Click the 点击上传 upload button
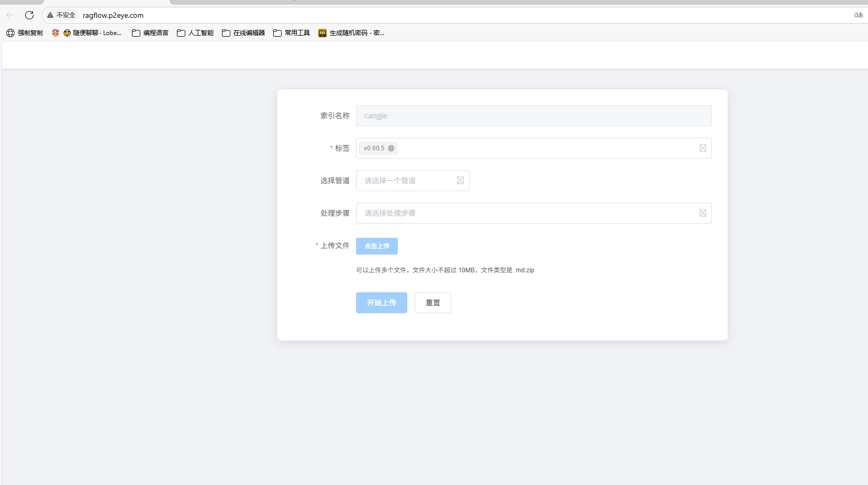Image resolution: width=868 pixels, height=485 pixels. (x=376, y=246)
